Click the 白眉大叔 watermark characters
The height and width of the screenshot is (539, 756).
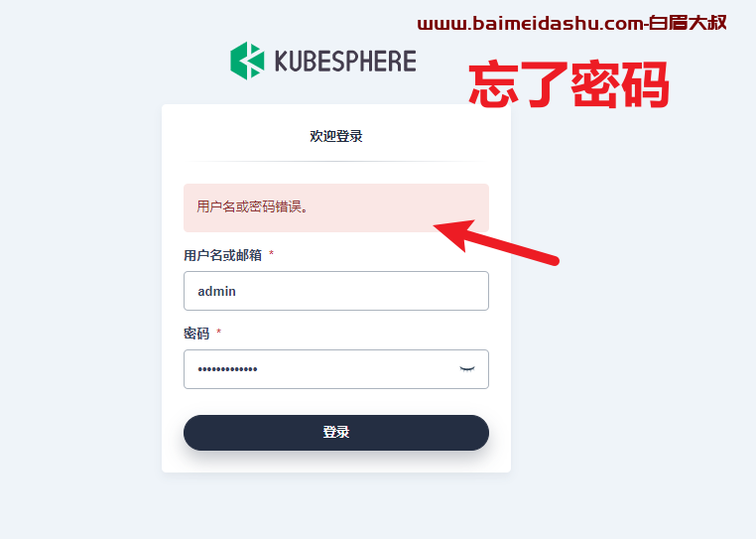(x=688, y=23)
